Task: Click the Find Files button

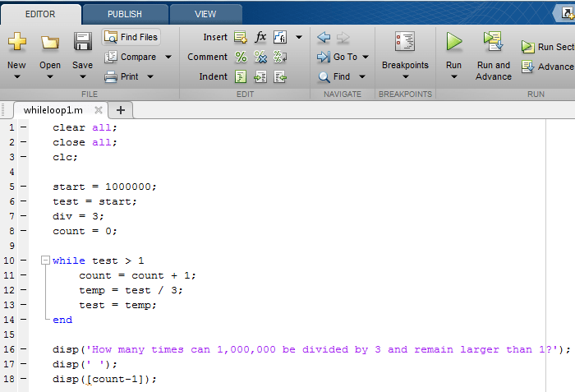Action: (x=131, y=37)
